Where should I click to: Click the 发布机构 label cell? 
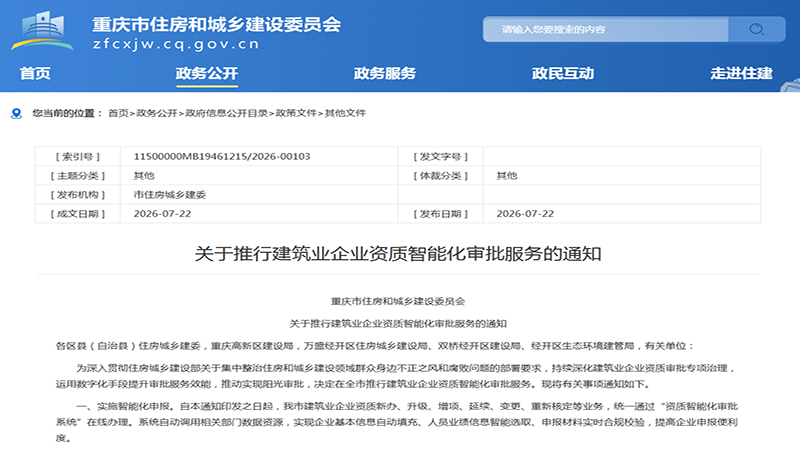tap(78, 195)
